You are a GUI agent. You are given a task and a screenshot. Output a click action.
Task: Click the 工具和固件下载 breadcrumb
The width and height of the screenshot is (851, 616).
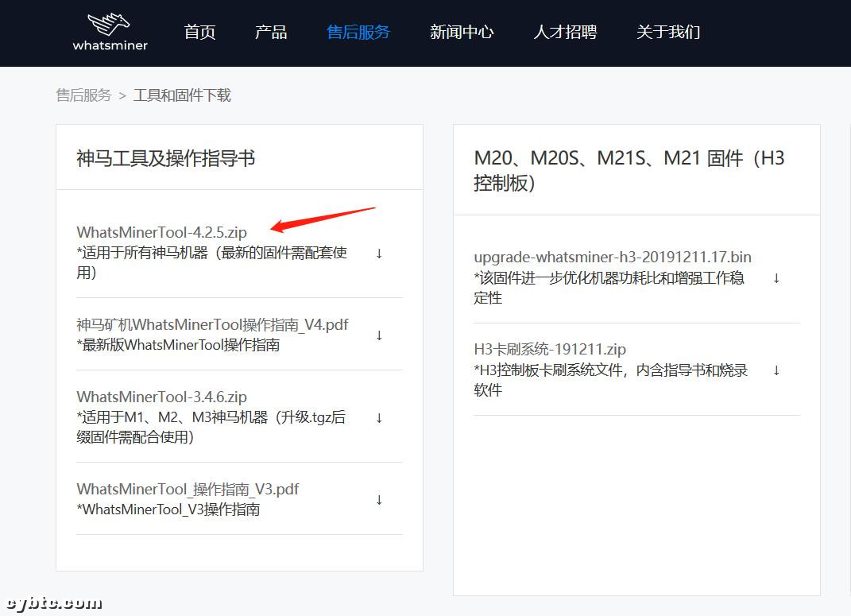click(x=183, y=95)
